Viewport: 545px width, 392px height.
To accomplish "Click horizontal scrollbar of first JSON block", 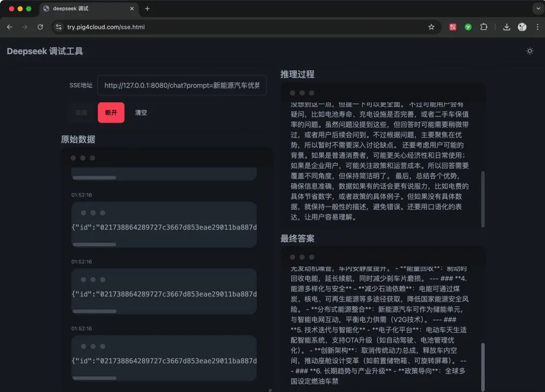I will (x=94, y=245).
